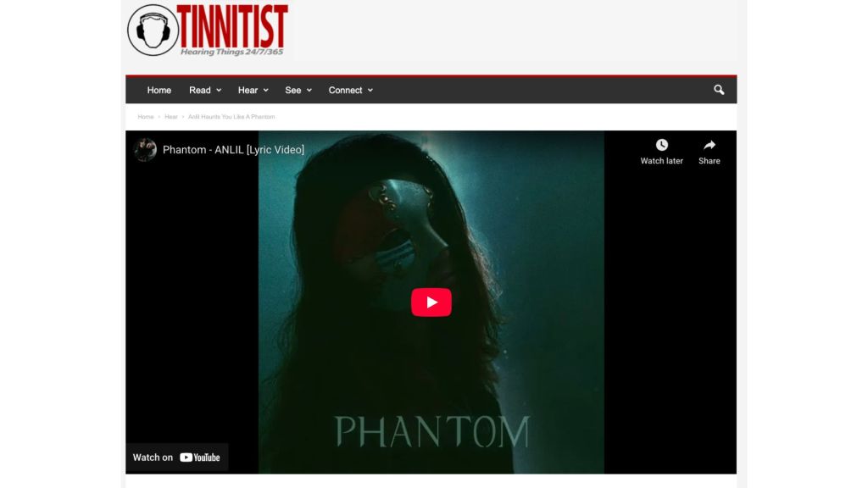The height and width of the screenshot is (488, 868).
Task: Click the Home breadcrumb link
Action: click(x=146, y=117)
